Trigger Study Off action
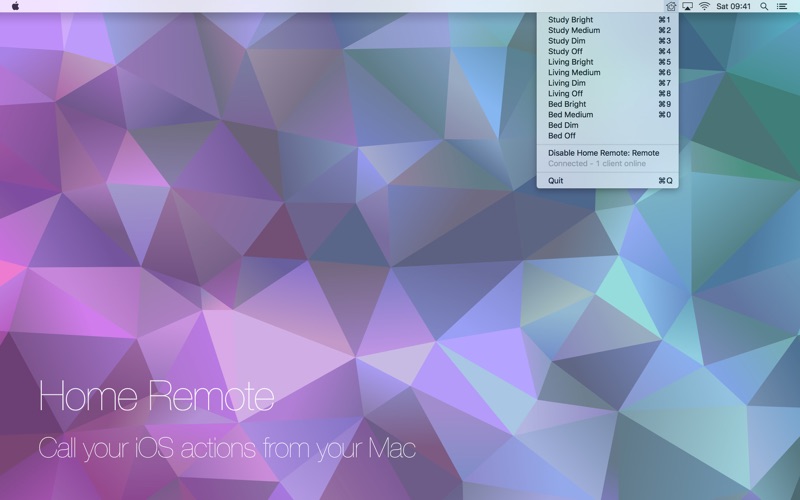 608,52
